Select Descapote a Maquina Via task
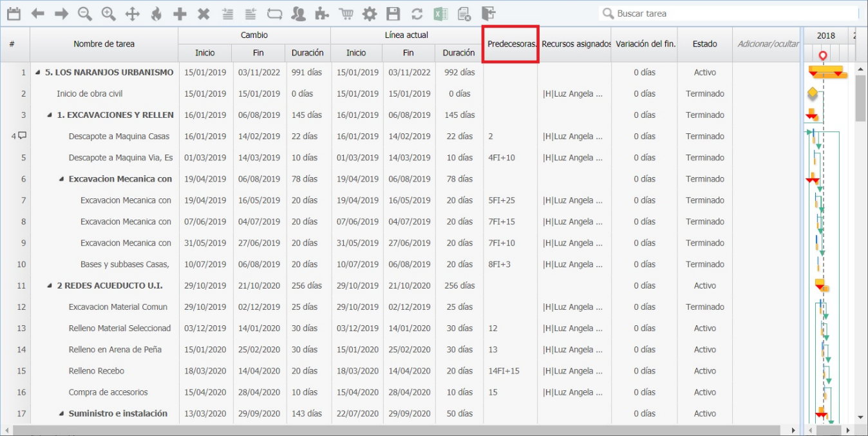Screen dimensions: 868x436 (x=121, y=158)
